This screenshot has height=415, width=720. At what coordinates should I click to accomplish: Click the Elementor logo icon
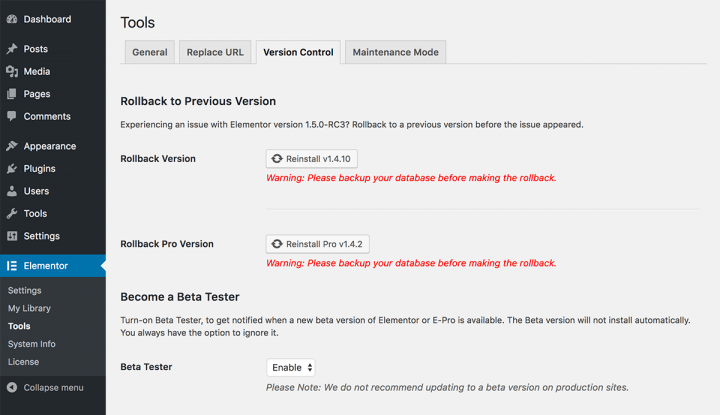tap(12, 266)
